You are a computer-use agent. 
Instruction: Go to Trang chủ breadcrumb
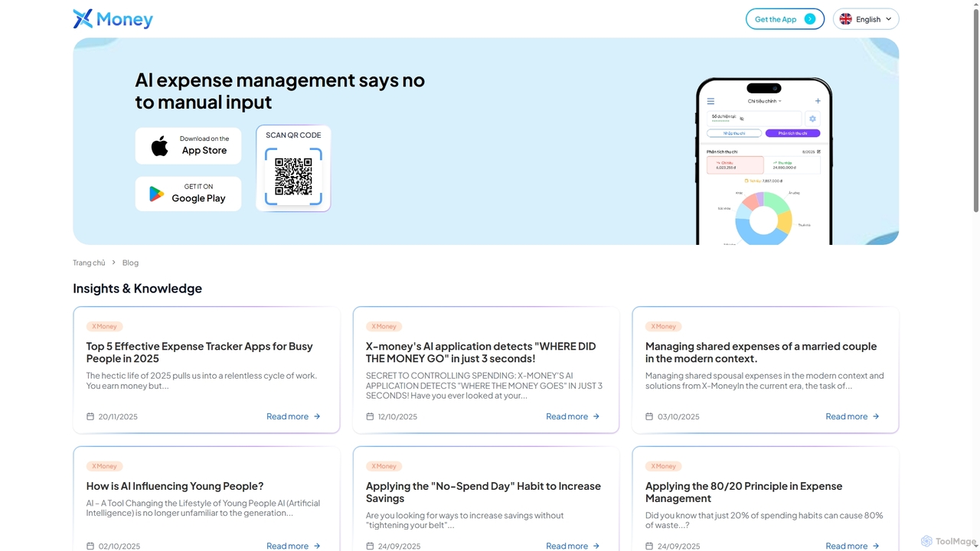click(89, 262)
